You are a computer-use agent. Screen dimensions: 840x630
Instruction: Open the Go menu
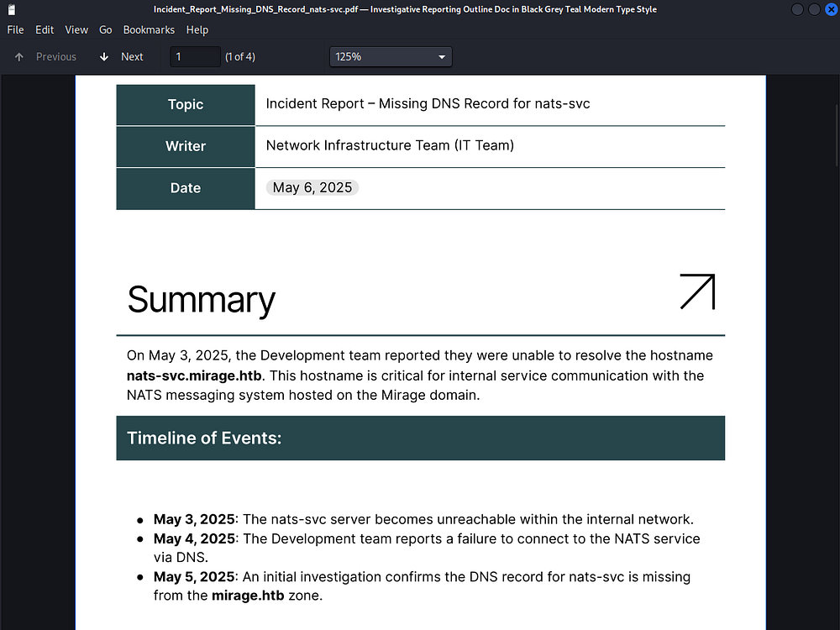(106, 30)
